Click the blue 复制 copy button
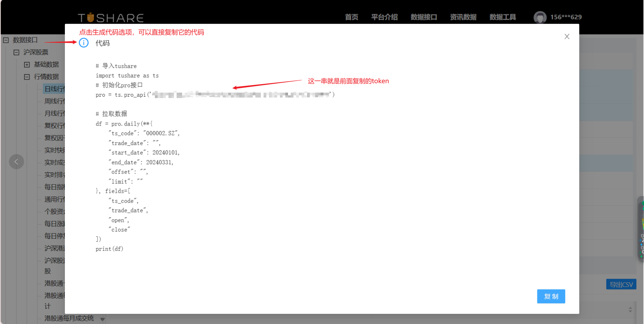The width and height of the screenshot is (644, 324). (551, 296)
